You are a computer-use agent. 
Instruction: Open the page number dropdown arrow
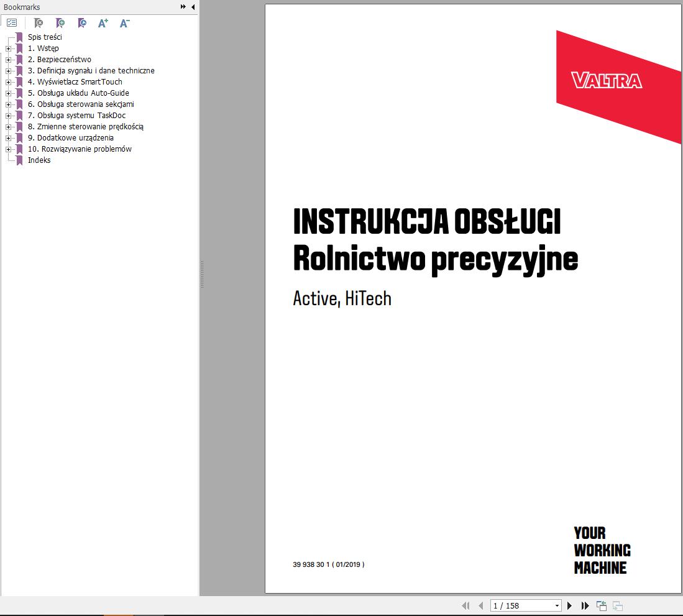[557, 605]
